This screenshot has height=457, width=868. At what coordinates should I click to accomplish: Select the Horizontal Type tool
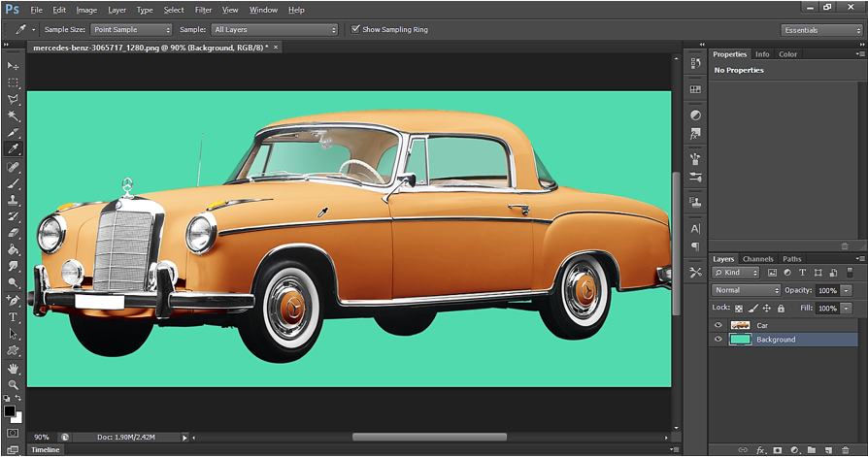13,317
